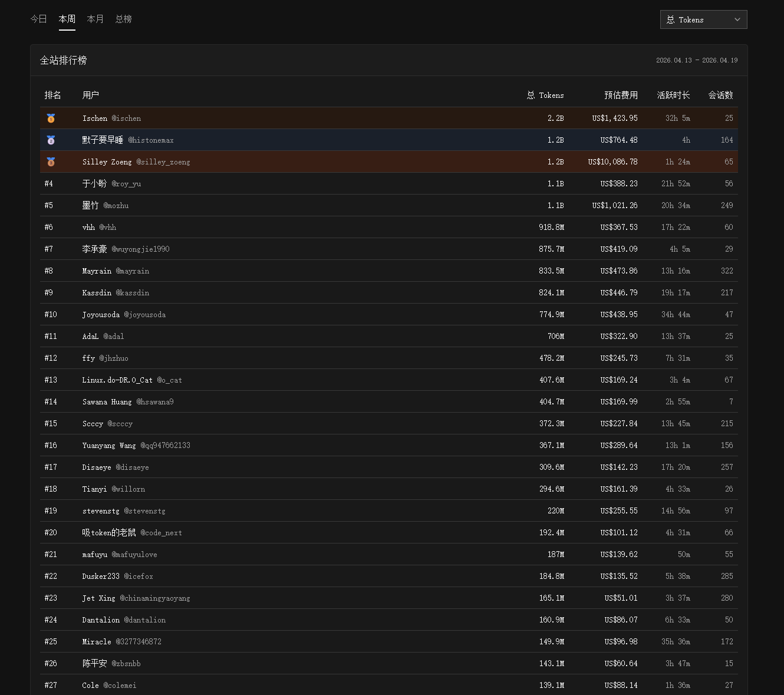Click the silver medal icon for 默子要早睡
784x695 pixels.
pyautogui.click(x=51, y=140)
